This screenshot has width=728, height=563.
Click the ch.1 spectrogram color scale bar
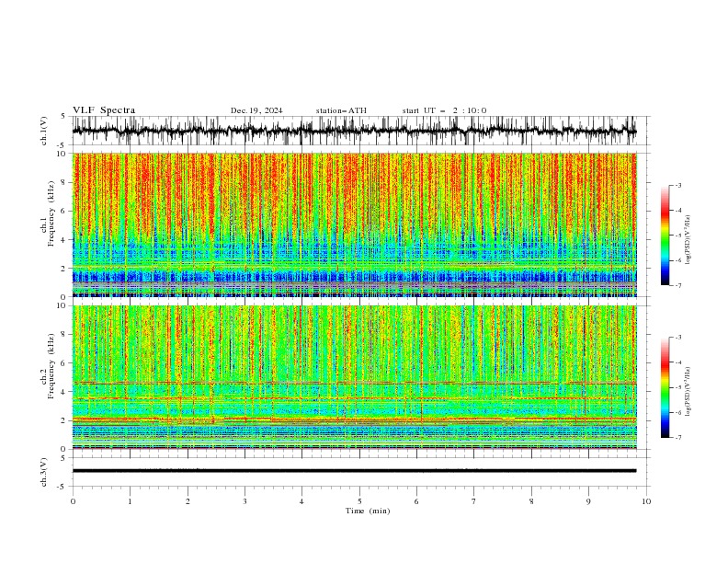pyautogui.click(x=665, y=236)
